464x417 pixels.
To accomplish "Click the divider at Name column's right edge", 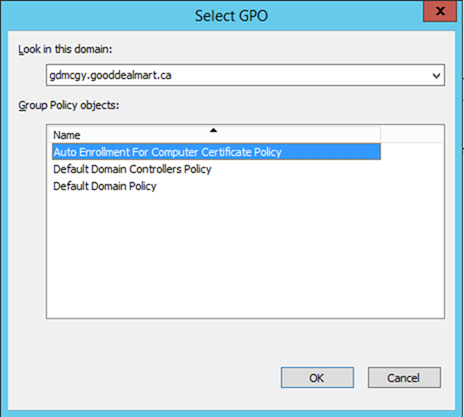I will click(380, 135).
